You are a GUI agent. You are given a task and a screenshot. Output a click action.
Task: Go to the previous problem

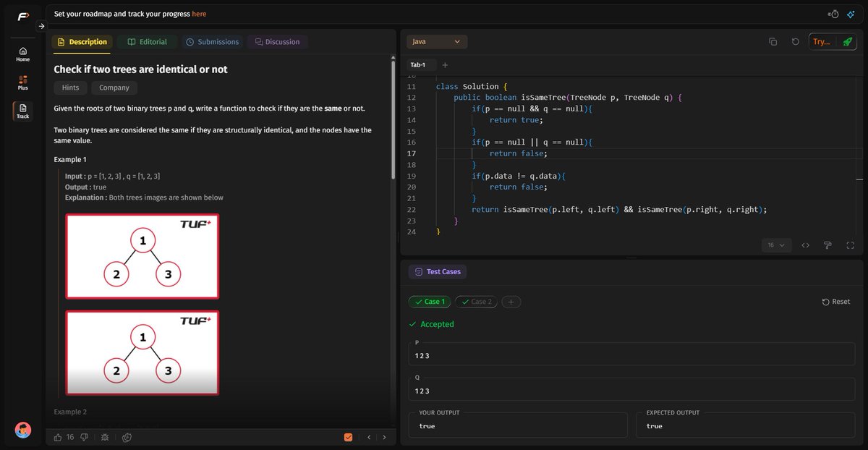(369, 437)
